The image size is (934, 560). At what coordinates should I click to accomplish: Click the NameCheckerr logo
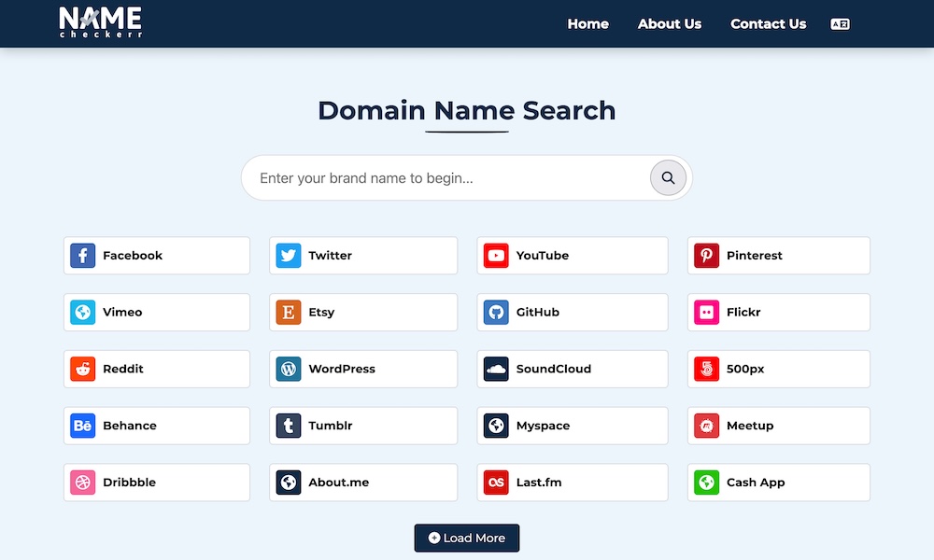pos(100,22)
